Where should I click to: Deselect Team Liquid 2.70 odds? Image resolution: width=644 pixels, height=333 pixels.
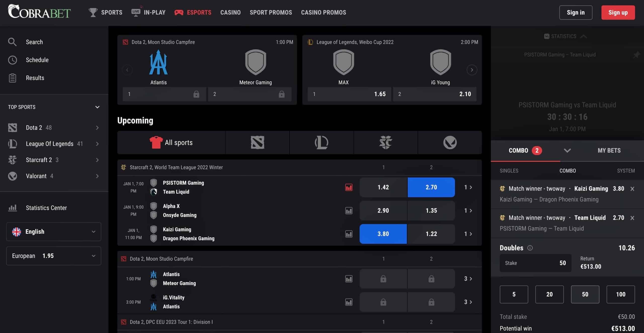pyautogui.click(x=431, y=187)
